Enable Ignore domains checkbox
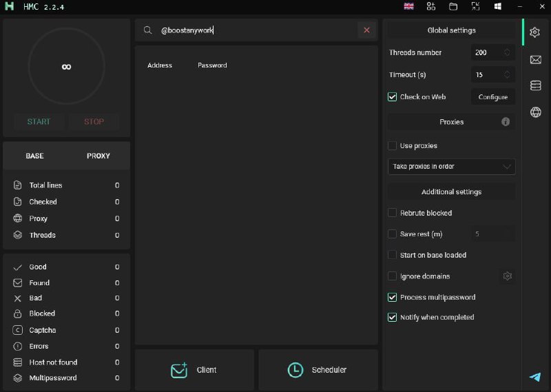The image size is (551, 392). point(392,276)
